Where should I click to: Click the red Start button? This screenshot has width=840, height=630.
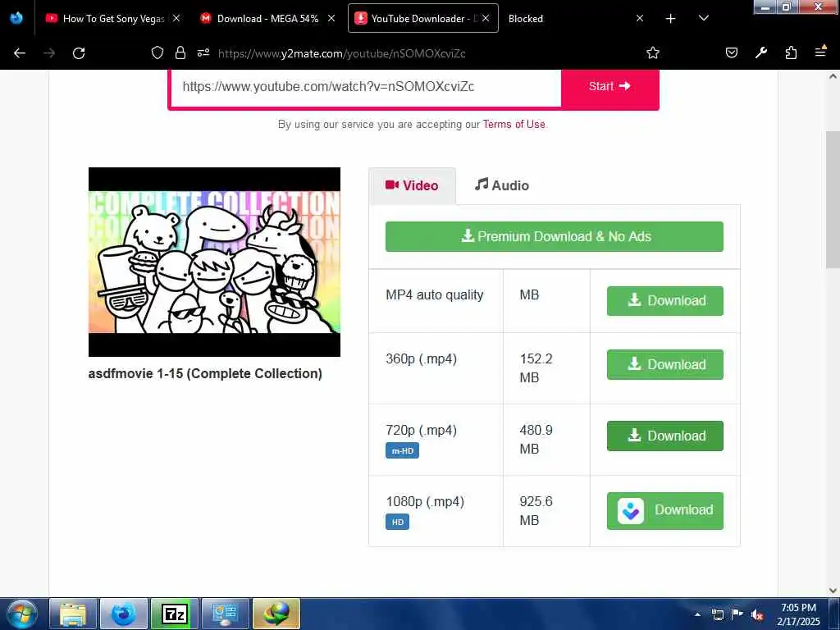pyautogui.click(x=609, y=86)
